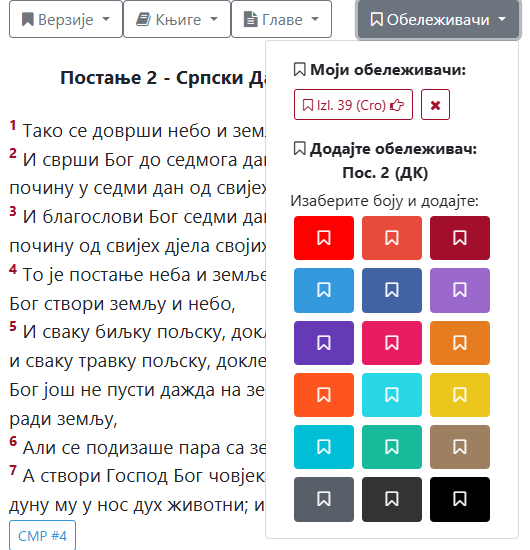
Task: Click the 'Пос. 2 (ДК)' label
Action: point(385,173)
